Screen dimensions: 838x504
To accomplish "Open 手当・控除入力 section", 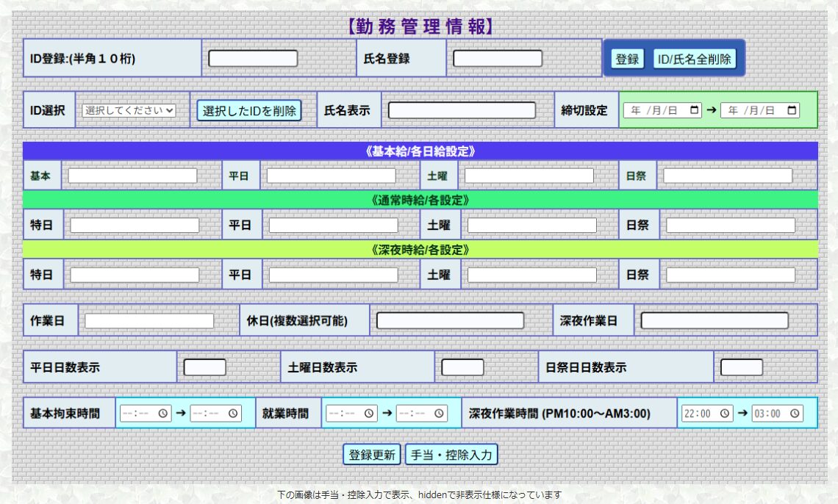I will click(x=451, y=455).
